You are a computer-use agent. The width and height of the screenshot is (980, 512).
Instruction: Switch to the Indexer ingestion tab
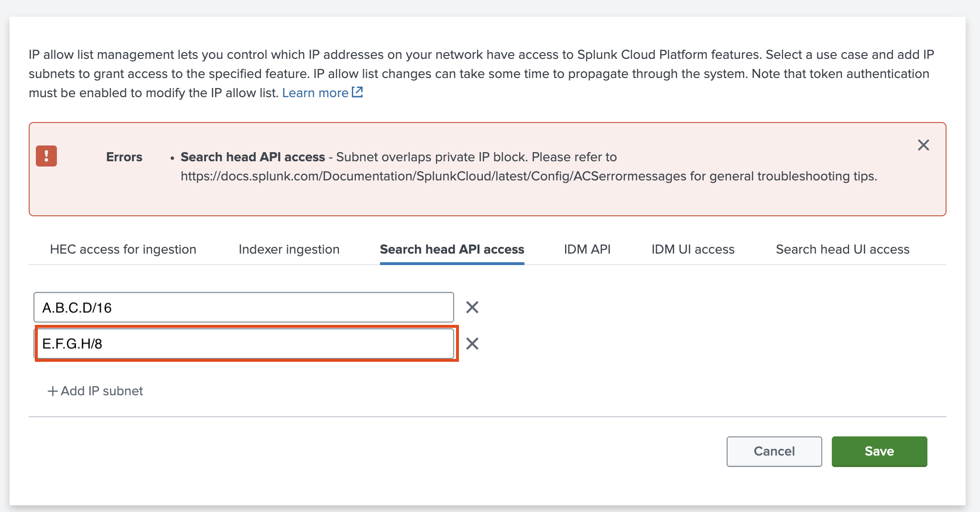tap(289, 249)
